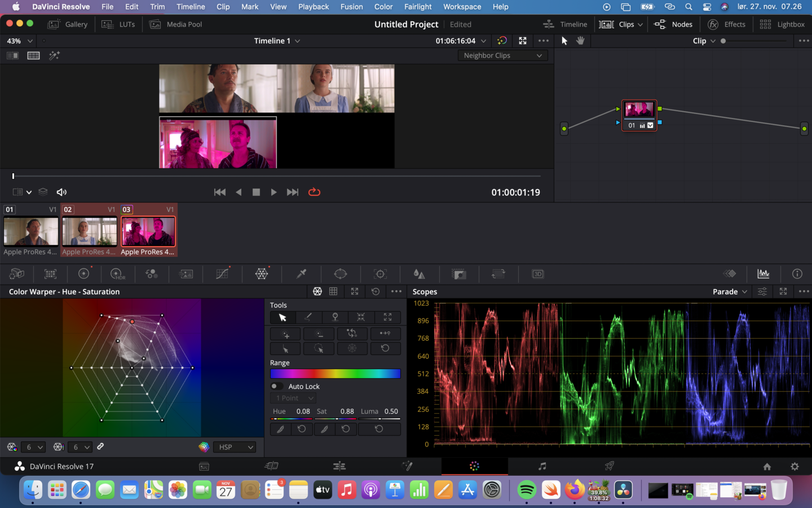Toggle the Gallery panel
This screenshot has height=508, width=812.
click(68, 24)
